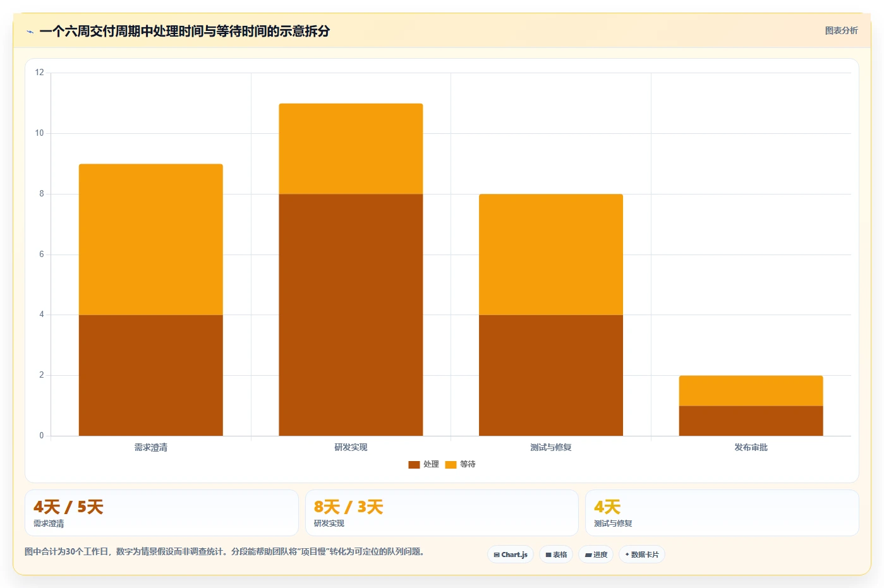Click the 发布审批 x-axis label

point(751,447)
